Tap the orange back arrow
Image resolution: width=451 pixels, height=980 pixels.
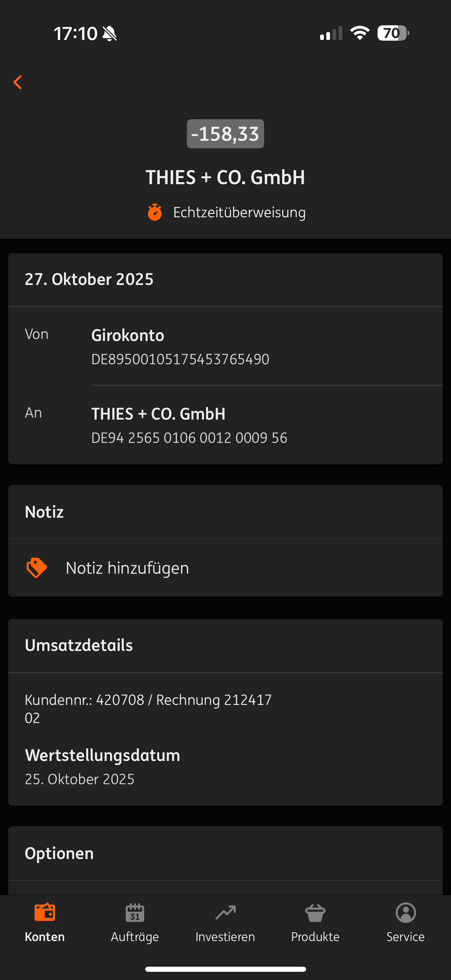pyautogui.click(x=17, y=82)
